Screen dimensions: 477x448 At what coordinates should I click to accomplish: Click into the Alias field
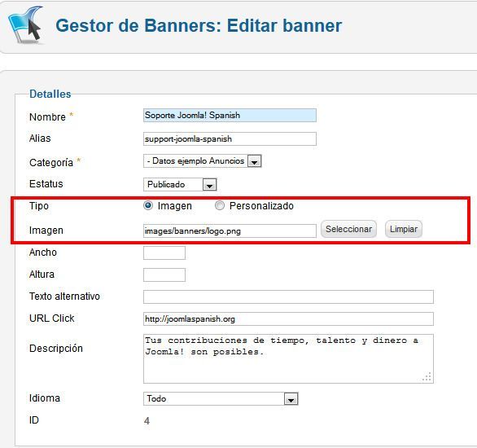[230, 138]
